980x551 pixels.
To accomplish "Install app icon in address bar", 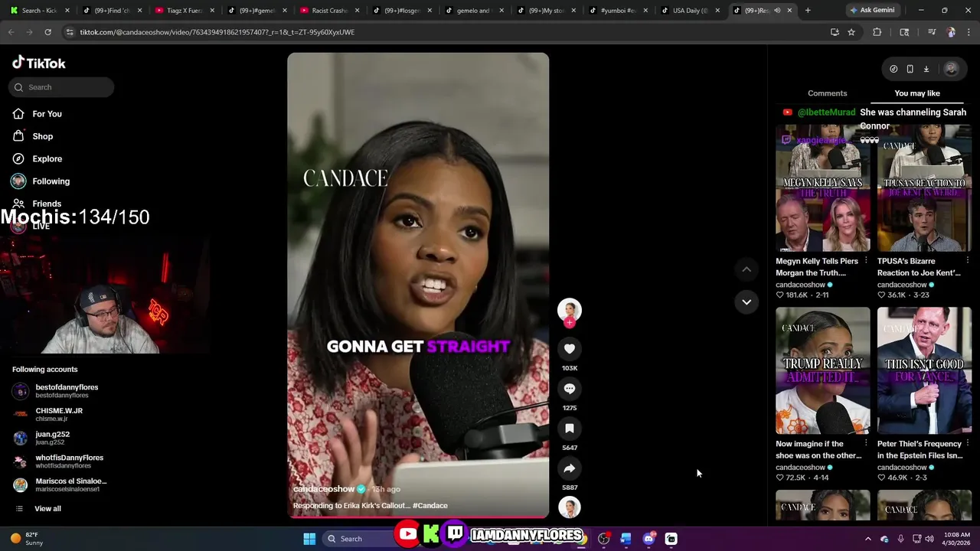I will 835,32.
